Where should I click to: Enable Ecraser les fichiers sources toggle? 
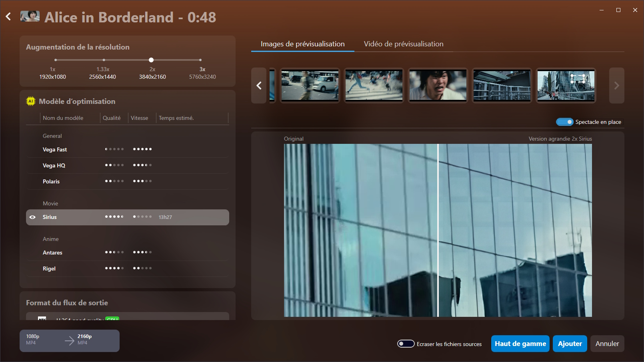click(406, 344)
